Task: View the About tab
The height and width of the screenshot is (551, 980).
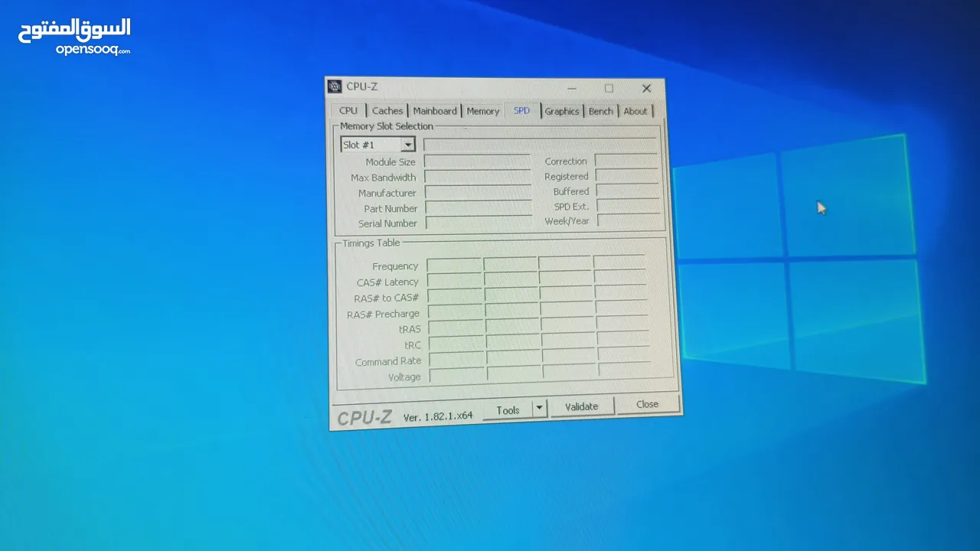Action: (635, 112)
